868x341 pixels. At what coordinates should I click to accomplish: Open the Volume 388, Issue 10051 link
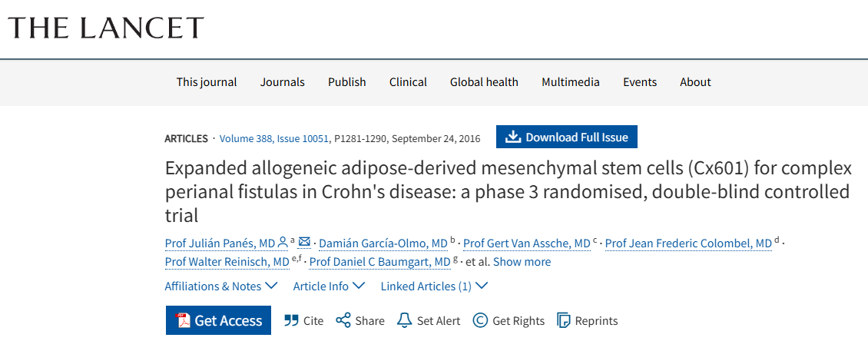coord(274,138)
